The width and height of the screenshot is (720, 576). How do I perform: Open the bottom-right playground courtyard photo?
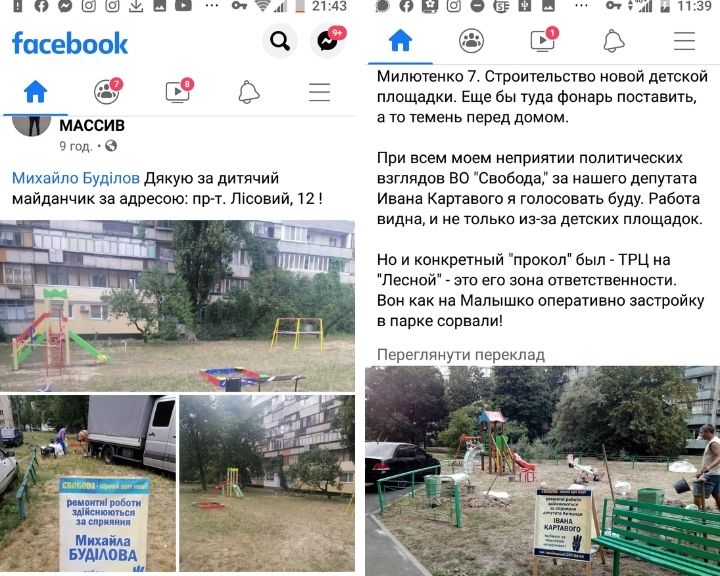click(267, 483)
